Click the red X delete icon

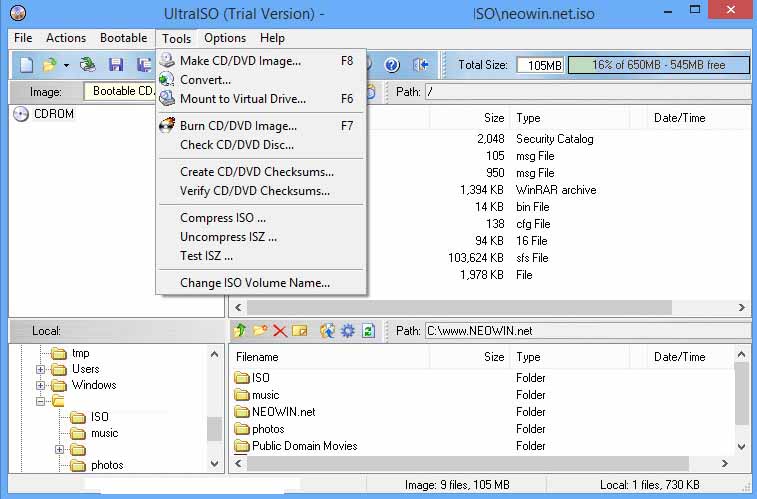pos(280,331)
